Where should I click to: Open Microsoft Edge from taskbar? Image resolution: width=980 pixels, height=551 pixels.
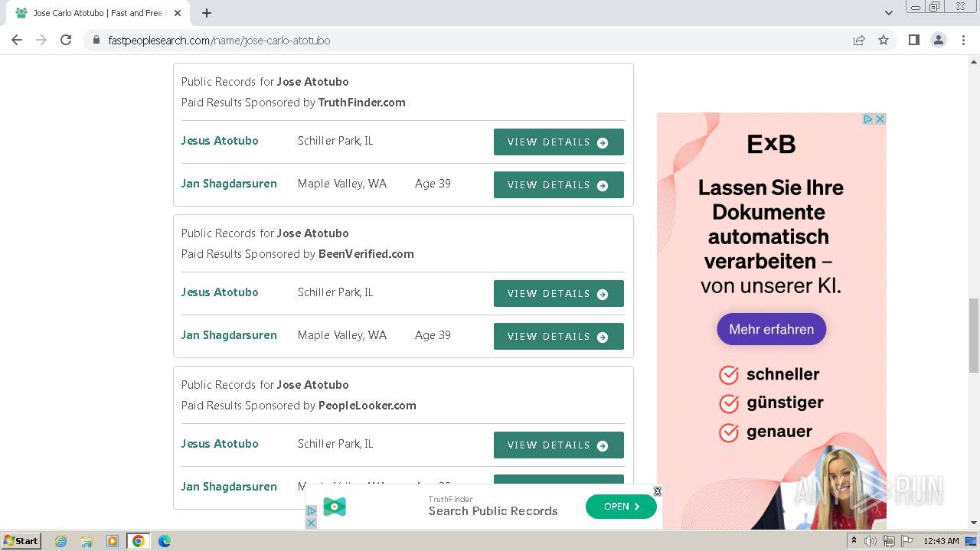click(x=165, y=541)
